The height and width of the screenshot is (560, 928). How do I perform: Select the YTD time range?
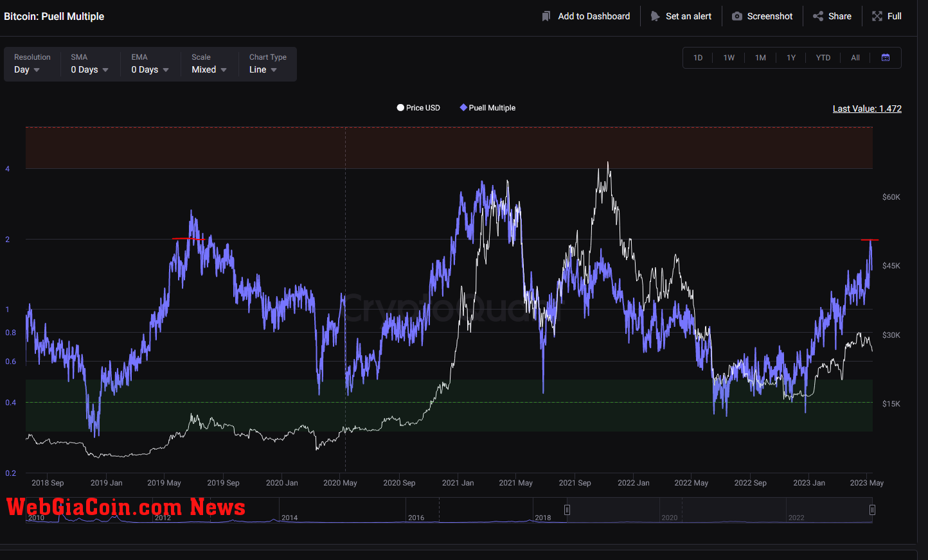823,58
